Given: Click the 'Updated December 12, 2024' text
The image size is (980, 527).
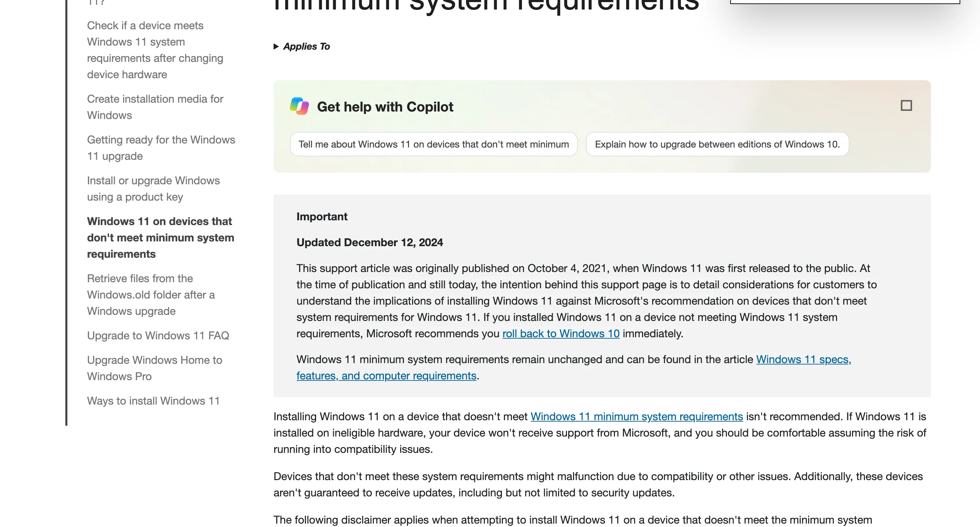Looking at the screenshot, I should click(x=370, y=242).
